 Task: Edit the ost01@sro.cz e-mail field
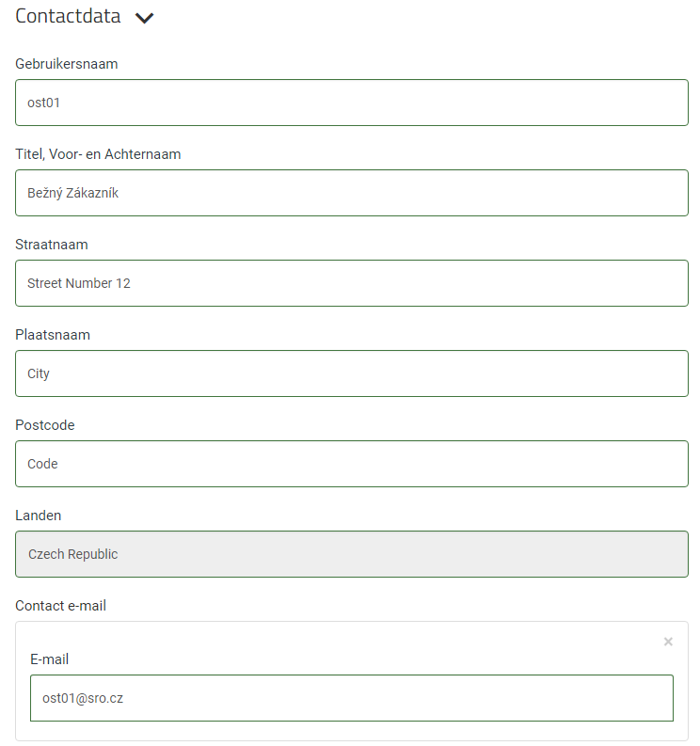[x=352, y=698]
